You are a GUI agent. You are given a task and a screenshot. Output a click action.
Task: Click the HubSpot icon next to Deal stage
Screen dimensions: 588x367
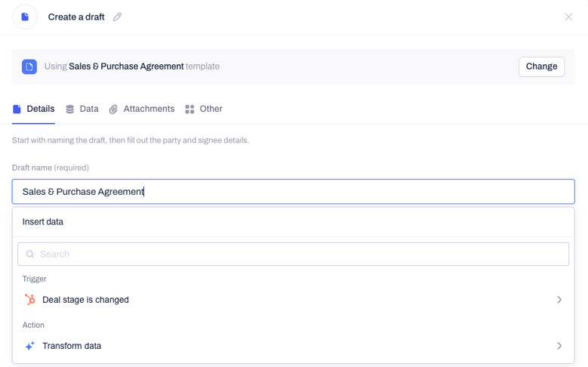click(30, 300)
